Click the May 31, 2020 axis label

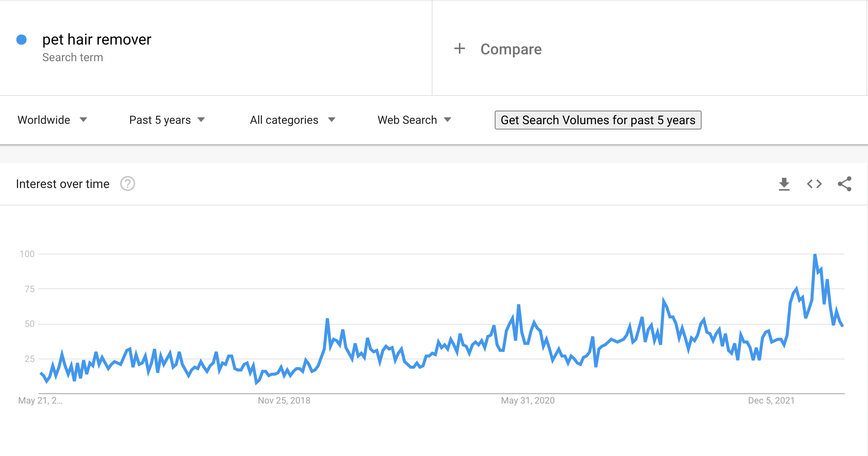point(528,401)
